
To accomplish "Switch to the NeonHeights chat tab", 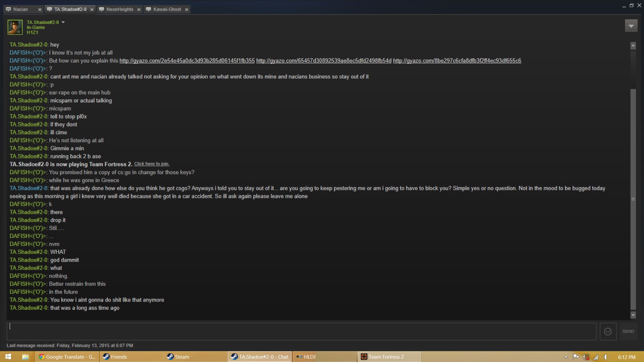I will (x=119, y=9).
